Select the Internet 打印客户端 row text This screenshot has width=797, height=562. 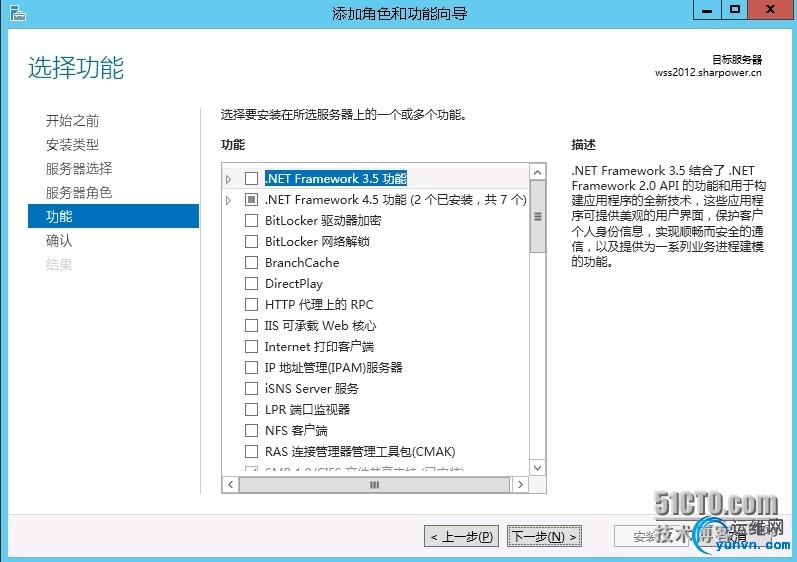[x=319, y=347]
